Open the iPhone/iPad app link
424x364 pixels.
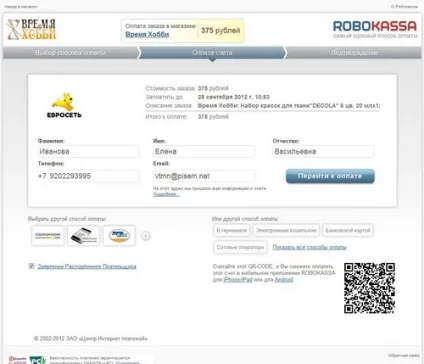(238, 280)
